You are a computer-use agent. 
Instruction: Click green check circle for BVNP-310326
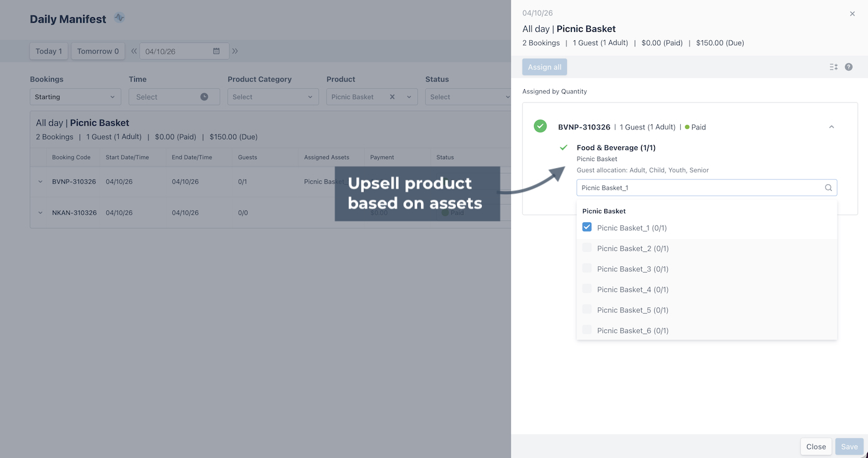[x=540, y=126]
